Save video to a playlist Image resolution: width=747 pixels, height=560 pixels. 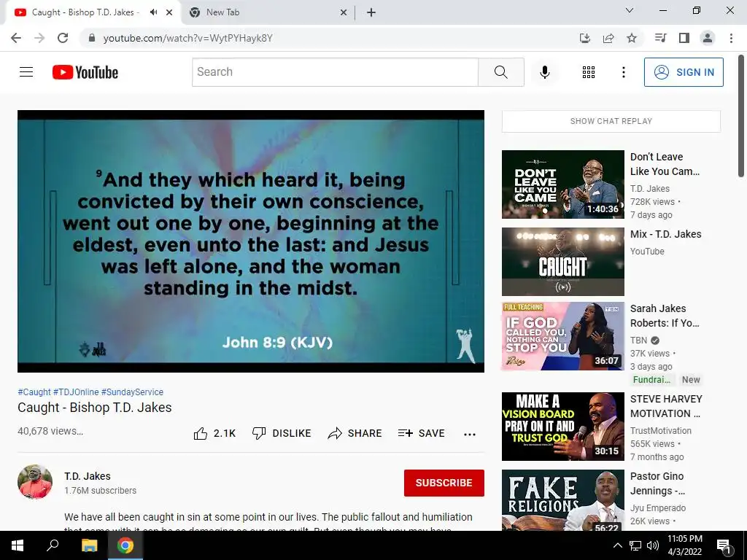pyautogui.click(x=421, y=433)
